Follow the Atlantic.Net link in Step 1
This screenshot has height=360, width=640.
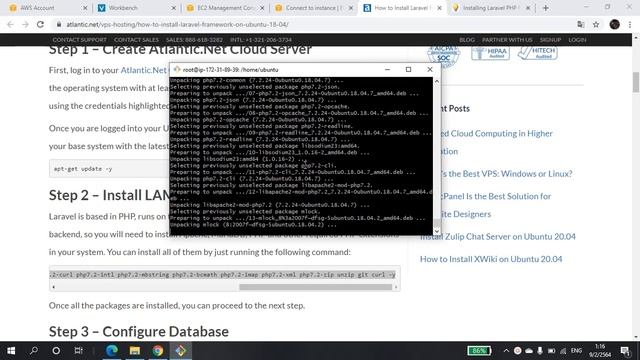click(x=144, y=70)
